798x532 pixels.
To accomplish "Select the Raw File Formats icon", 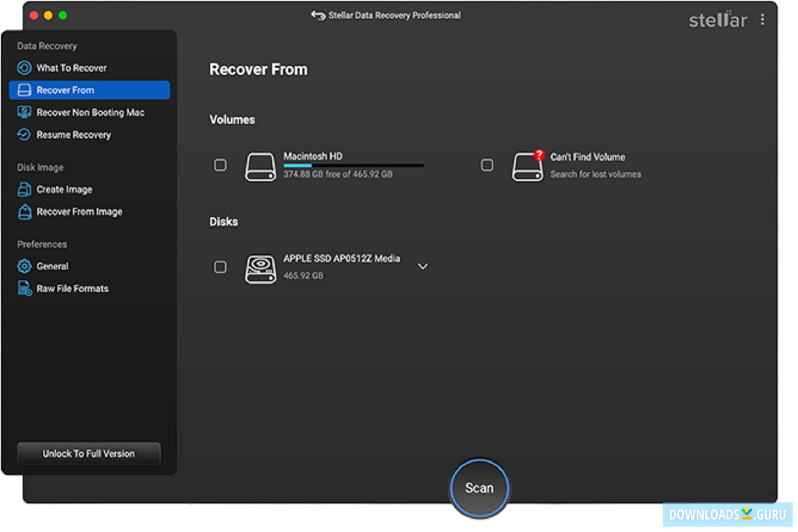I will [x=24, y=288].
